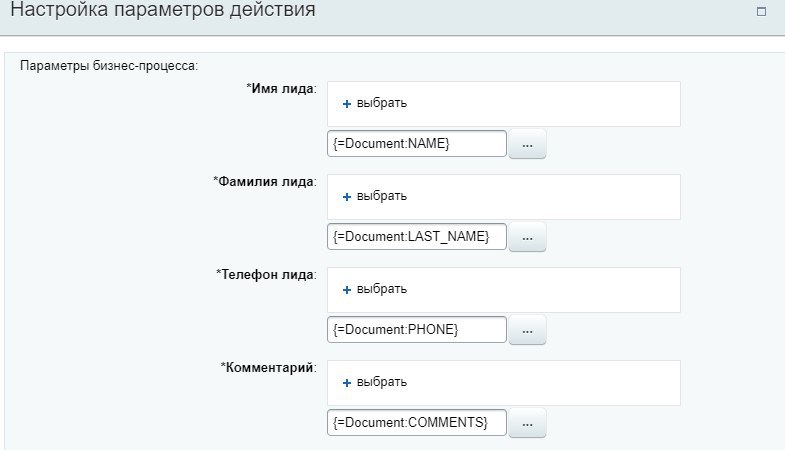
Task: Open value picker '...' next to {=Document:COMMENTS}
Action: tap(527, 423)
